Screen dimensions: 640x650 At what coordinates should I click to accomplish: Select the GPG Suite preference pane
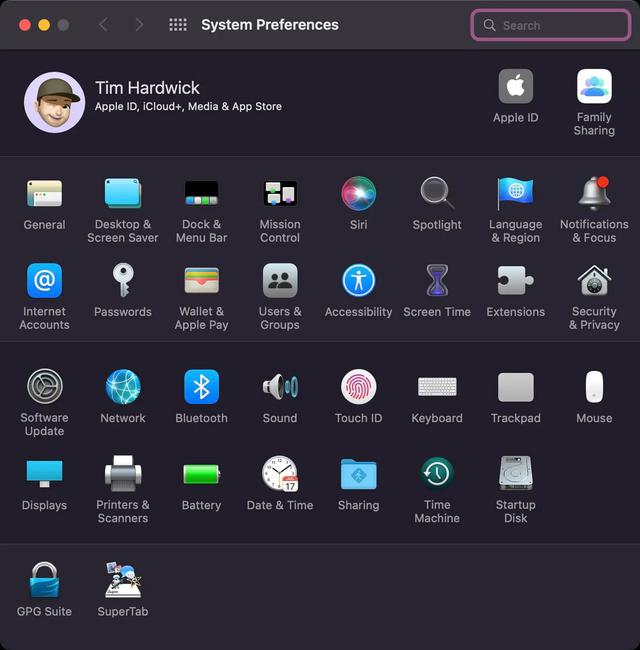point(44,580)
